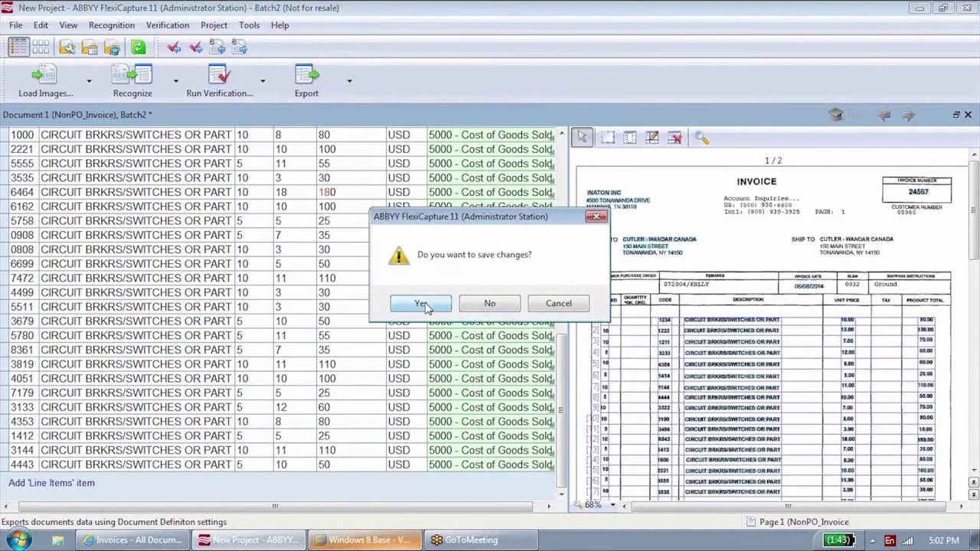The width and height of the screenshot is (980, 551).
Task: Open the Verification menu
Action: coord(168,25)
